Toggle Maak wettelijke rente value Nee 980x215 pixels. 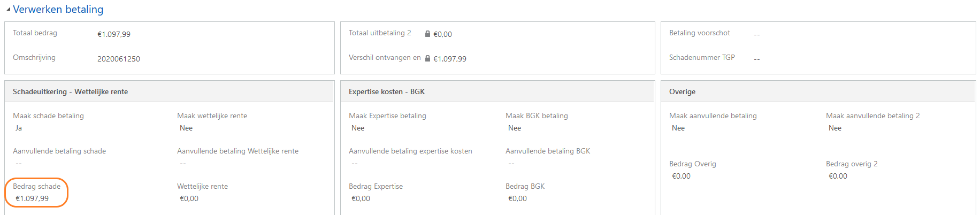point(186,128)
